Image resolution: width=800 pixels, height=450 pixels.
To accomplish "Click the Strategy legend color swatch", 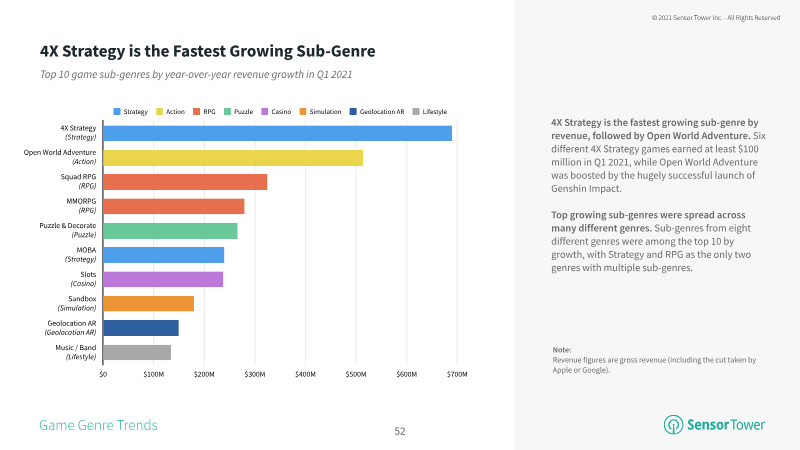I will 117,111.
